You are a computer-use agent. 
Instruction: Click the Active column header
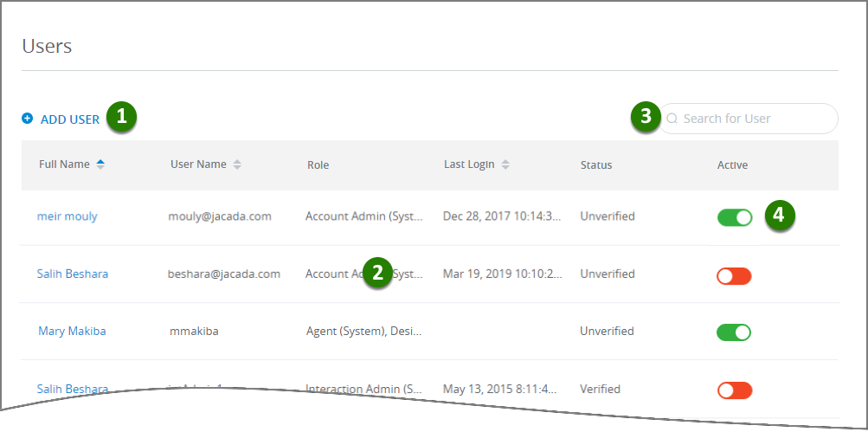point(732,165)
